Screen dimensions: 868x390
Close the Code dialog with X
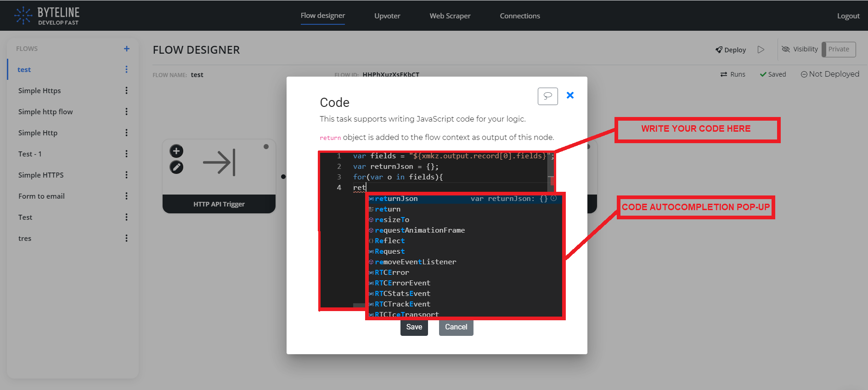(570, 95)
